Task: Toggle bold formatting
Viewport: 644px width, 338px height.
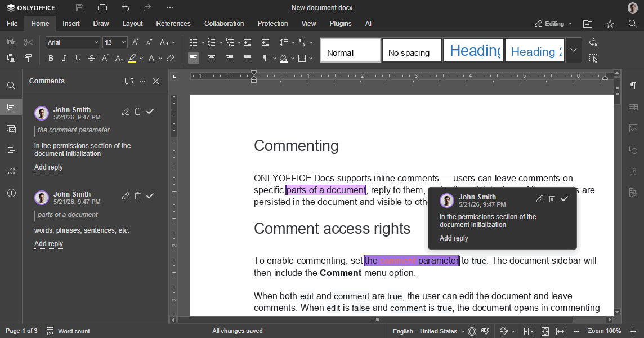Action: (51, 59)
